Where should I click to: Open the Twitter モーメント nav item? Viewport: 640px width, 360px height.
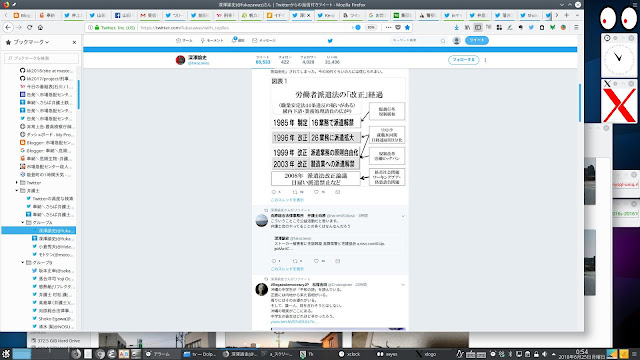(x=212, y=40)
